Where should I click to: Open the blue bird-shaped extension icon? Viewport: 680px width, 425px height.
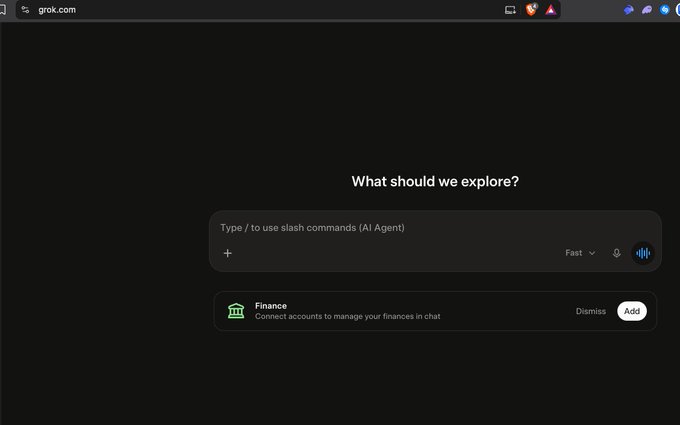tap(628, 10)
